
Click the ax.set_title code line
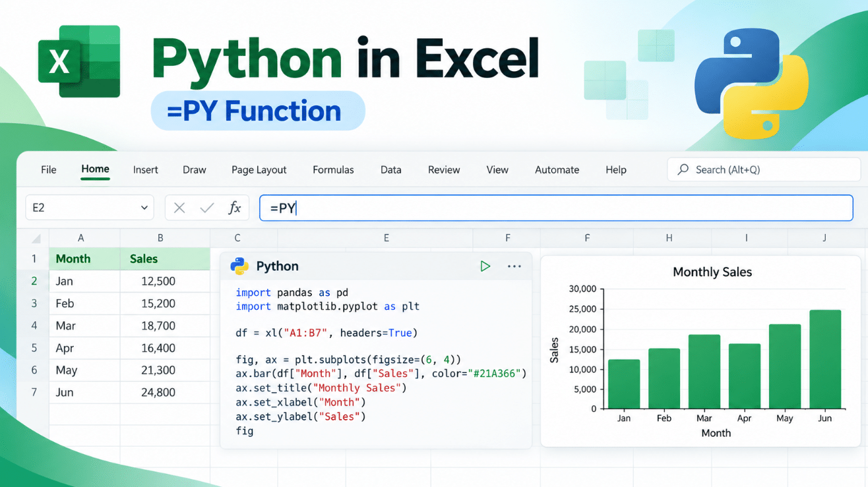[321, 388]
